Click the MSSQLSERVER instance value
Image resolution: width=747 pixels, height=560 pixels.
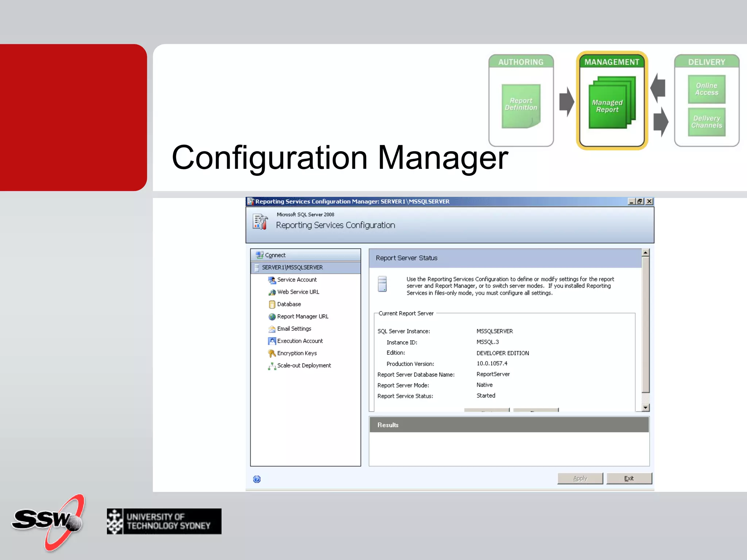tap(495, 331)
